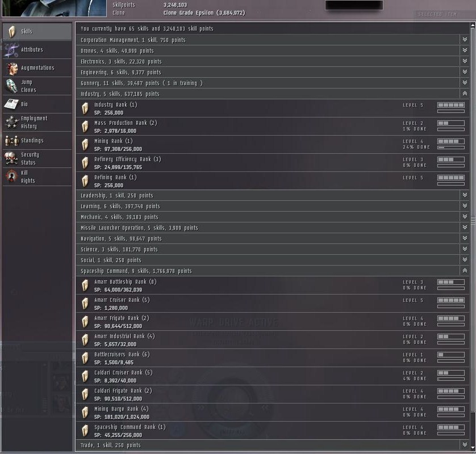Expand the Gunnery skill group chevron
476x454 pixels.
point(465,83)
